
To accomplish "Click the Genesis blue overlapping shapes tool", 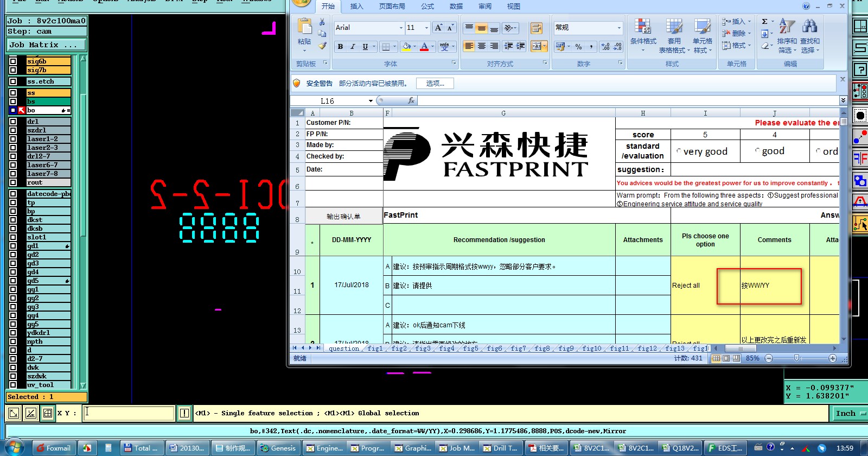I will [x=860, y=180].
